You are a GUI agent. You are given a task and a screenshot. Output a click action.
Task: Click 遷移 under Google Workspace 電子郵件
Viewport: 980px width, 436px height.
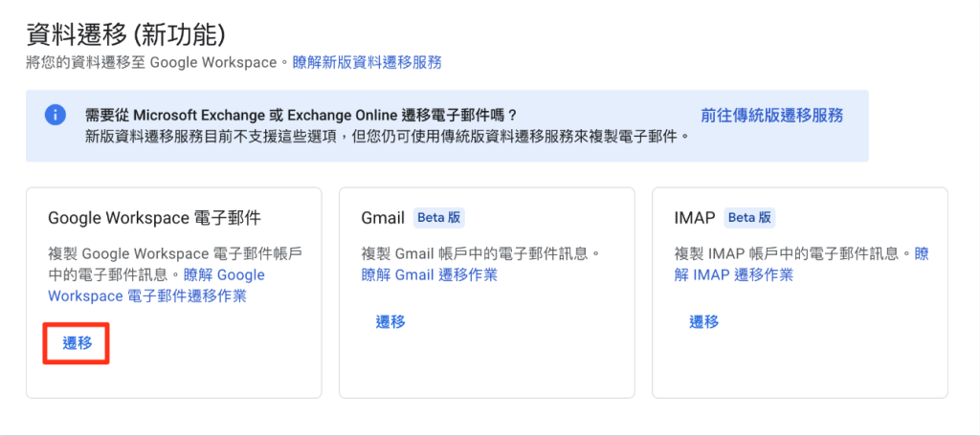(x=77, y=343)
